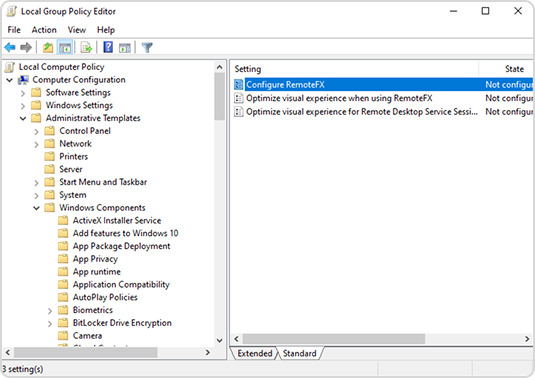This screenshot has height=378, width=535.
Task: Click the settings pane scroll right arrow
Action: [x=527, y=339]
